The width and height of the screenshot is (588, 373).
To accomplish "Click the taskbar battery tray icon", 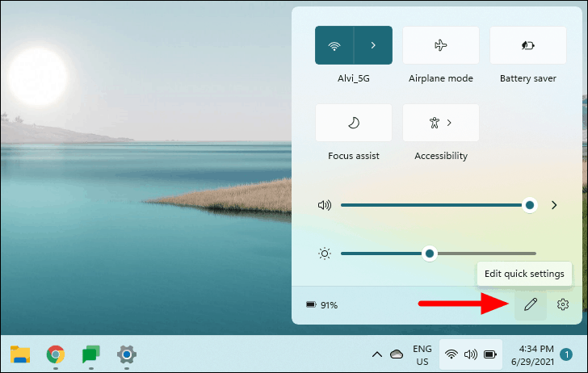I will pos(490,354).
